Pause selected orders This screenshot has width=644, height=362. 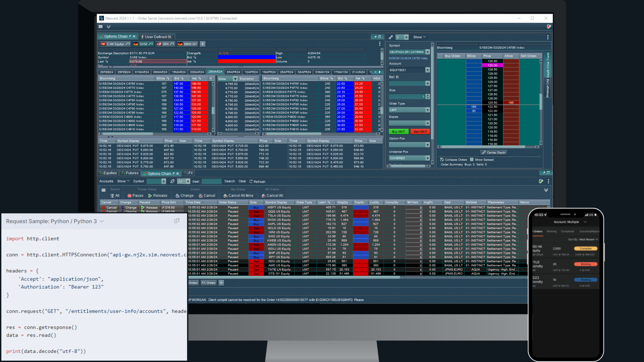135,196
